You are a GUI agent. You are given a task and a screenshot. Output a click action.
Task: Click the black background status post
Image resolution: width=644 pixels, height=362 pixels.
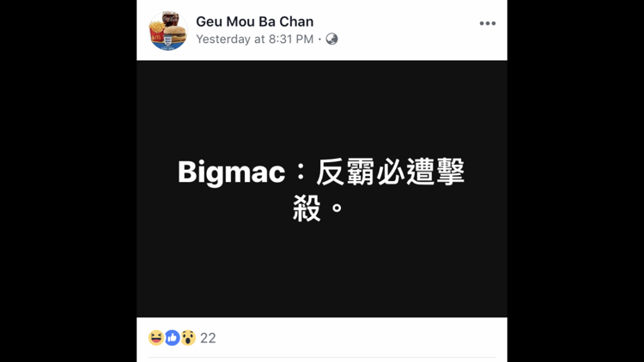tap(322, 189)
